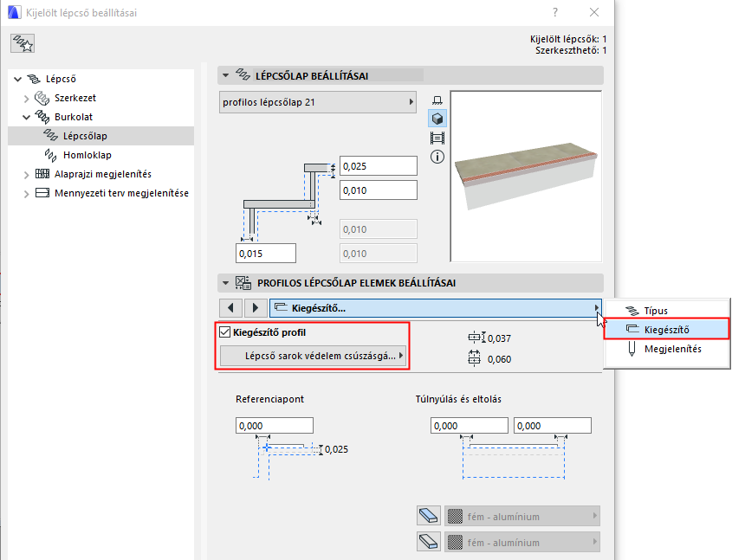Click the profile height 0,037 icon
Screen dimensions: 732x560
point(476,338)
